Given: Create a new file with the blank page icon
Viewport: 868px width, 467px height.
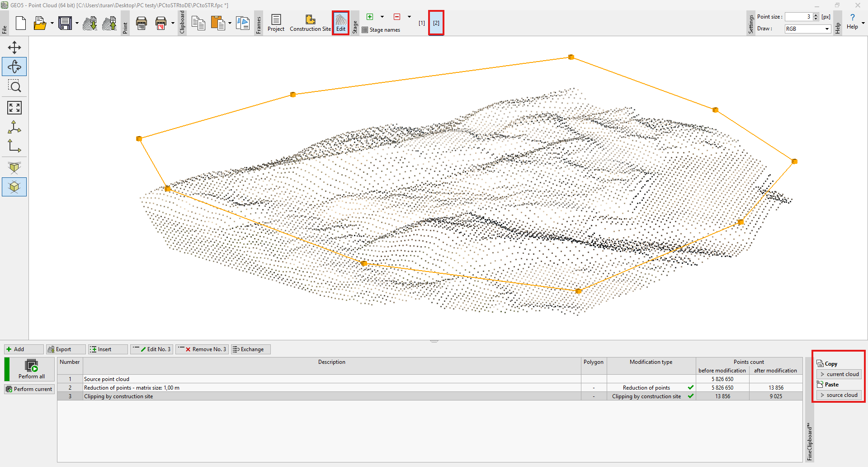Looking at the screenshot, I should [x=21, y=23].
